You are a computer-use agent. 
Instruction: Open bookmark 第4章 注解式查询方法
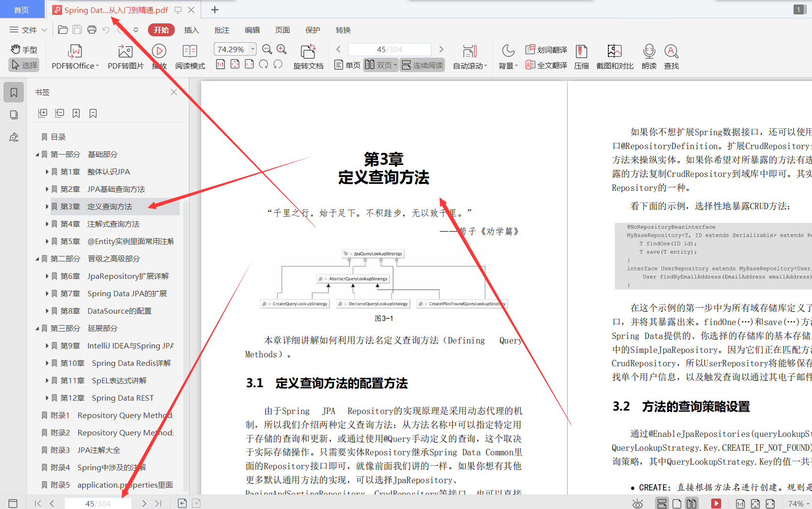tap(100, 224)
